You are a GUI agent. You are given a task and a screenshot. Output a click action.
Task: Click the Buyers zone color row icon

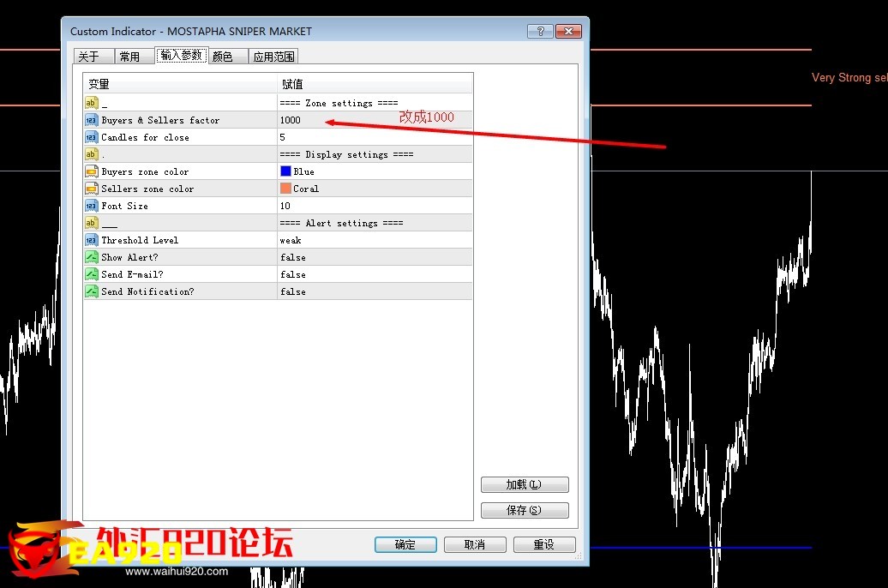pyautogui.click(x=92, y=171)
